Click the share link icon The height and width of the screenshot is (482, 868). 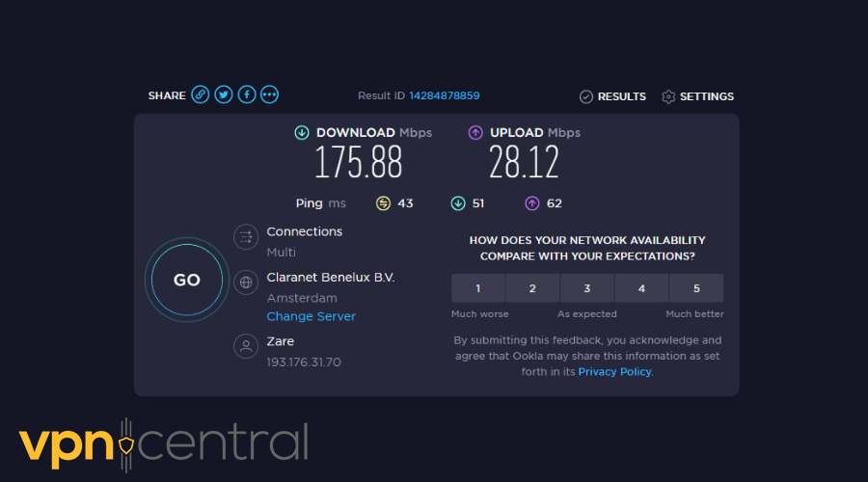coord(200,94)
